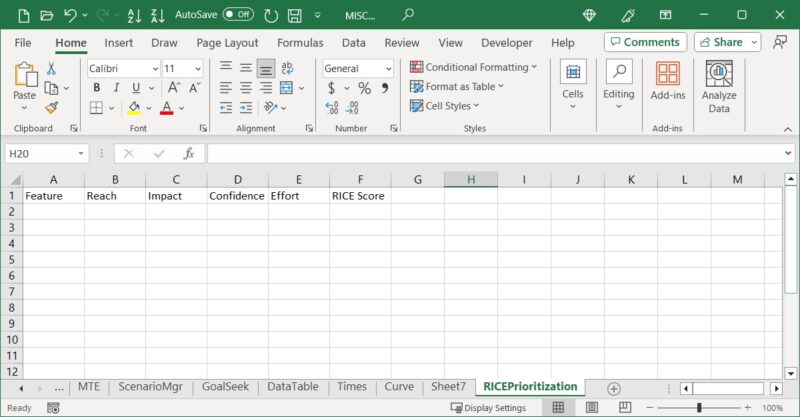The width and height of the screenshot is (800, 417).
Task: Toggle the AutoSave switch
Action: click(x=238, y=14)
